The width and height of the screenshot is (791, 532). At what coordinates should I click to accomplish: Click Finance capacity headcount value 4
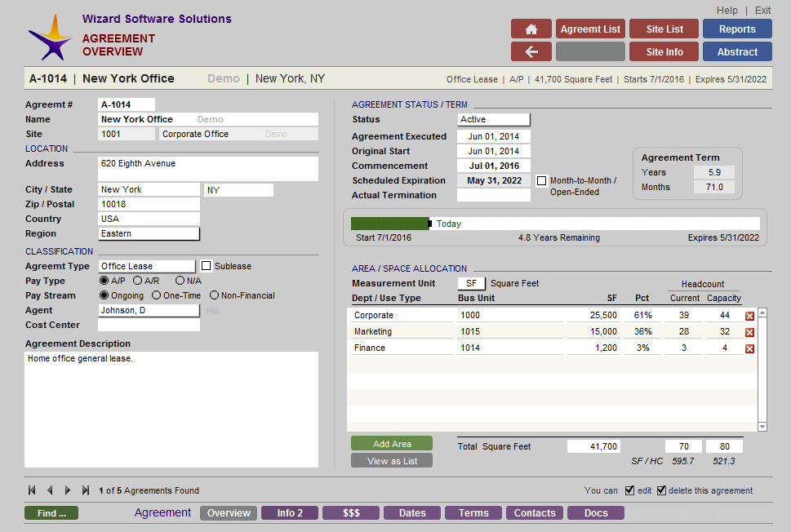pyautogui.click(x=724, y=348)
